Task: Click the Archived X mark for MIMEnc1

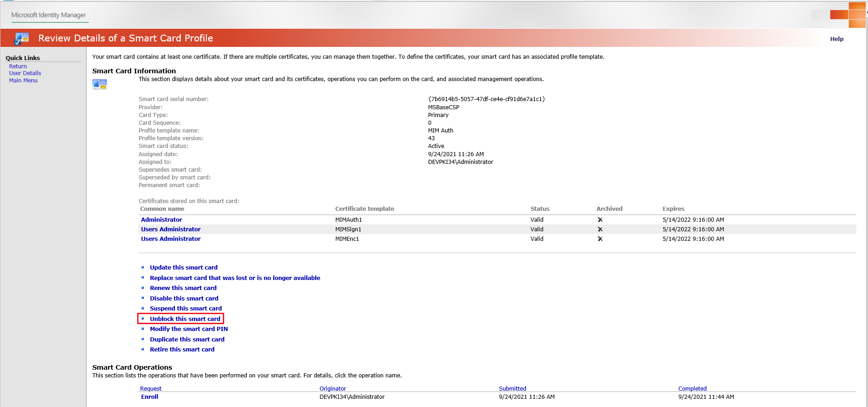Action: point(600,239)
